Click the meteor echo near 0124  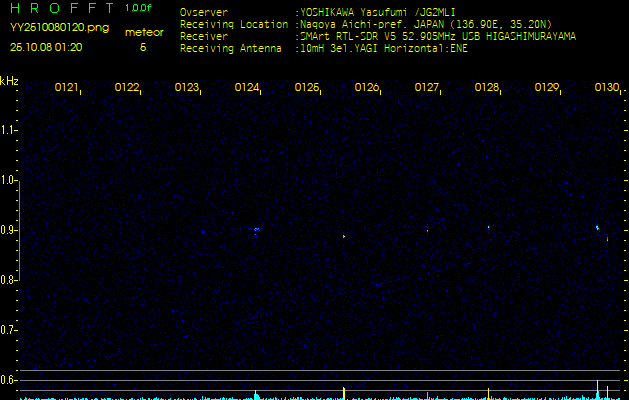pyautogui.click(x=257, y=230)
